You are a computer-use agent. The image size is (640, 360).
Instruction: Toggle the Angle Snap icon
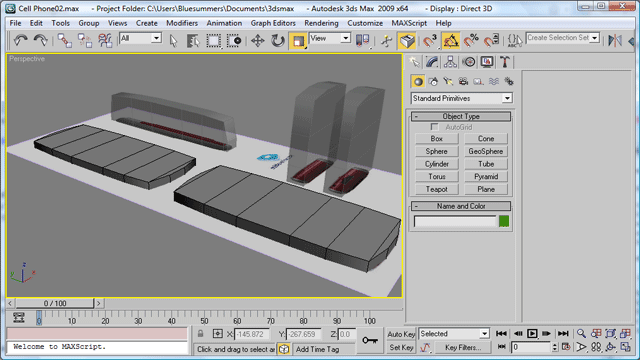point(451,41)
